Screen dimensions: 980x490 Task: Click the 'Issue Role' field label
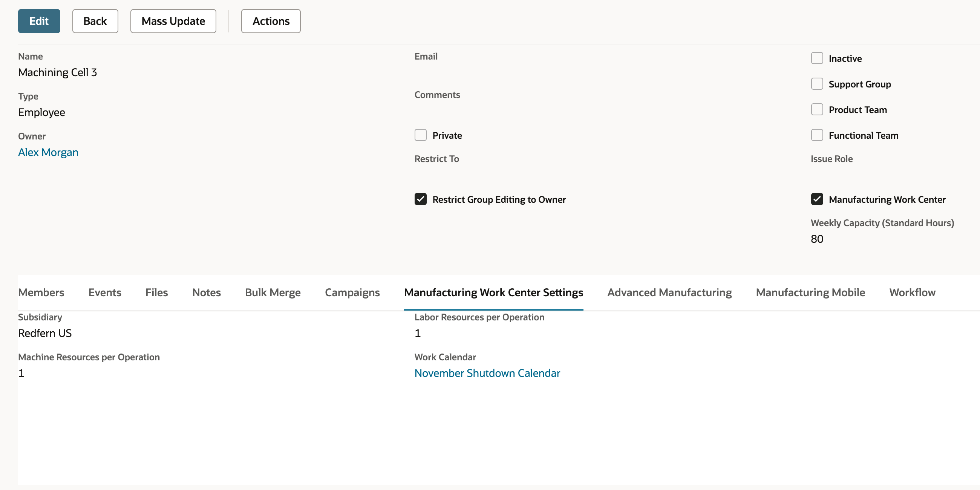(831, 159)
